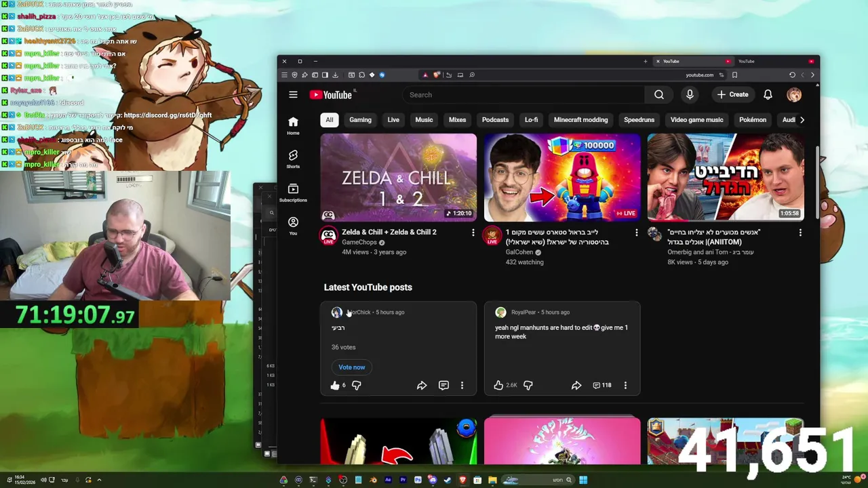Screen dimensions: 868x488
Task: Go to Home in sidebar
Action: 293,125
